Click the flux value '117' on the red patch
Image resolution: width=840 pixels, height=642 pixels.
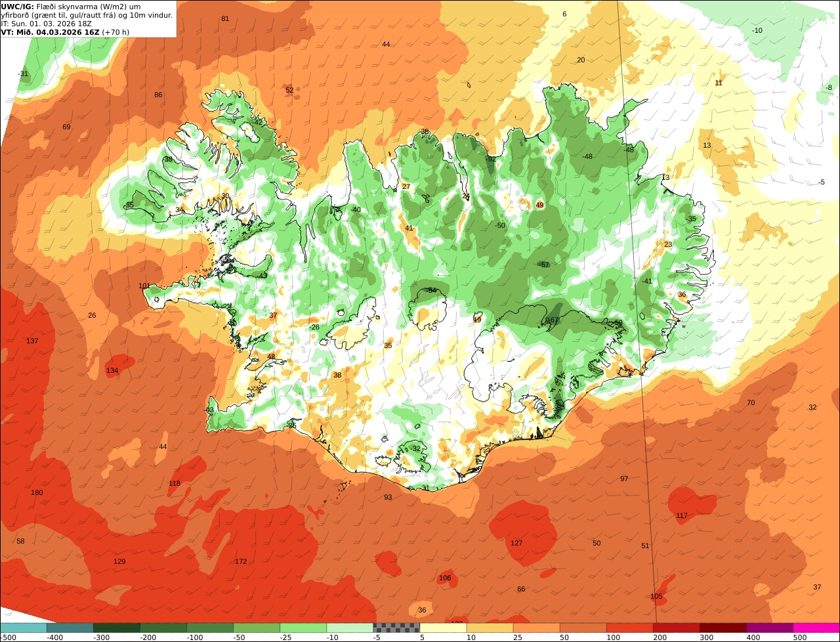point(682,515)
